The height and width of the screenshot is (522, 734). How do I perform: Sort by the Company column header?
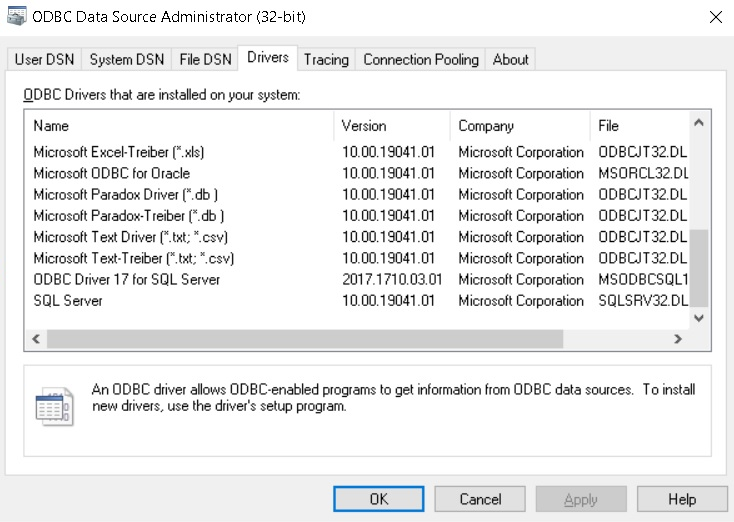point(520,126)
